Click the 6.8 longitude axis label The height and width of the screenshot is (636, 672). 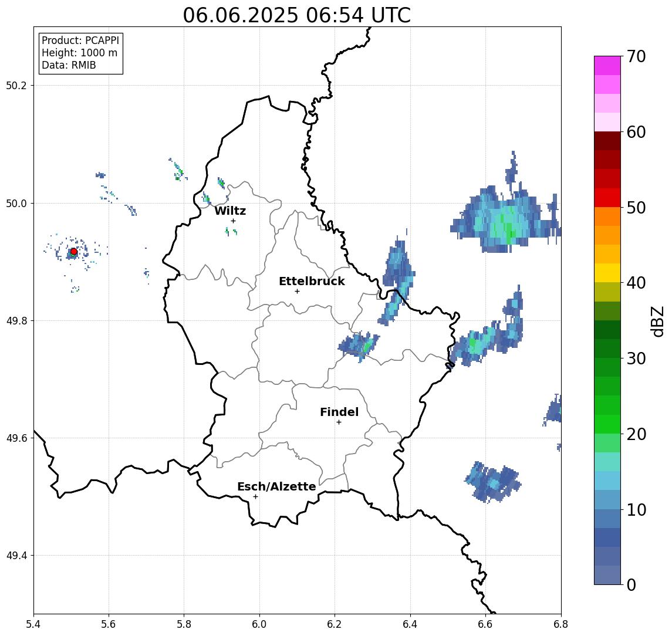pyautogui.click(x=560, y=624)
